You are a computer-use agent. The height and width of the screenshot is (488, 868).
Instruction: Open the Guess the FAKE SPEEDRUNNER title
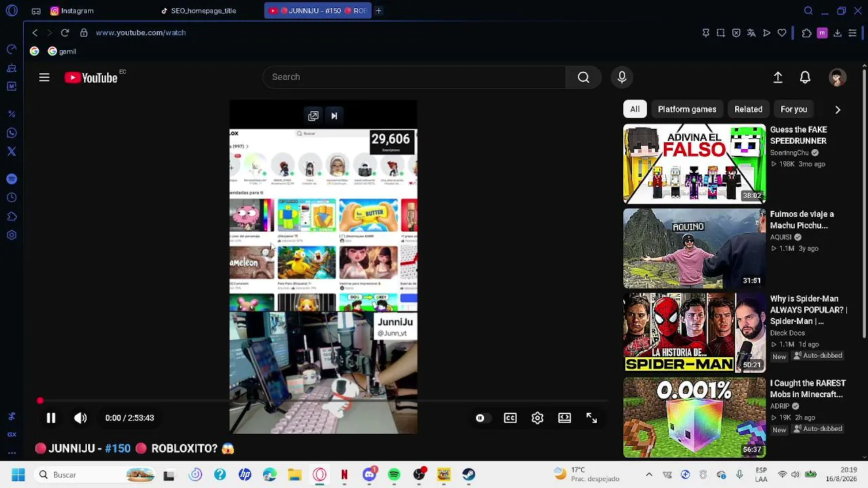tap(798, 136)
